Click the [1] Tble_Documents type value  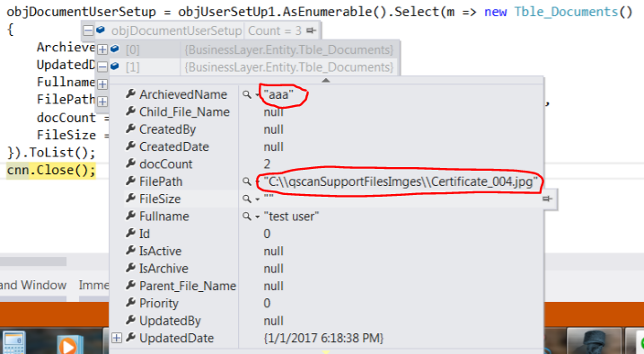[289, 67]
